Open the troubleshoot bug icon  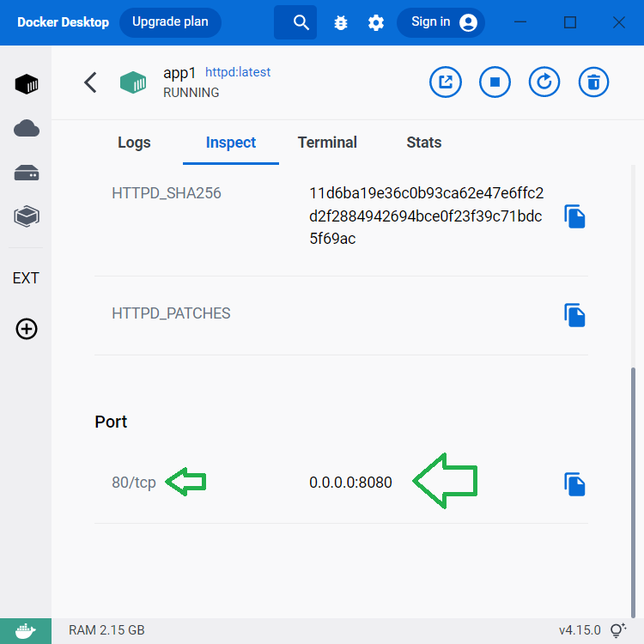click(341, 22)
